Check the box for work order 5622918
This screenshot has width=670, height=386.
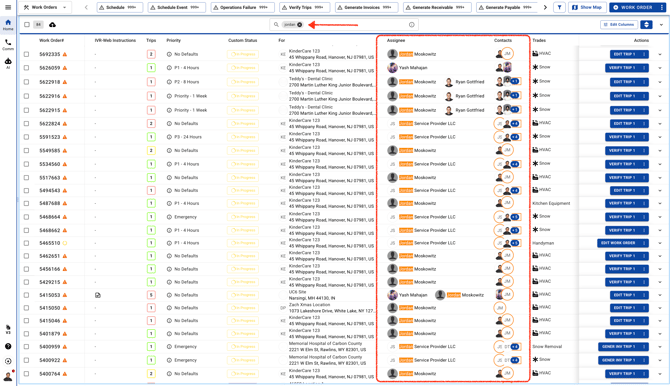click(26, 82)
